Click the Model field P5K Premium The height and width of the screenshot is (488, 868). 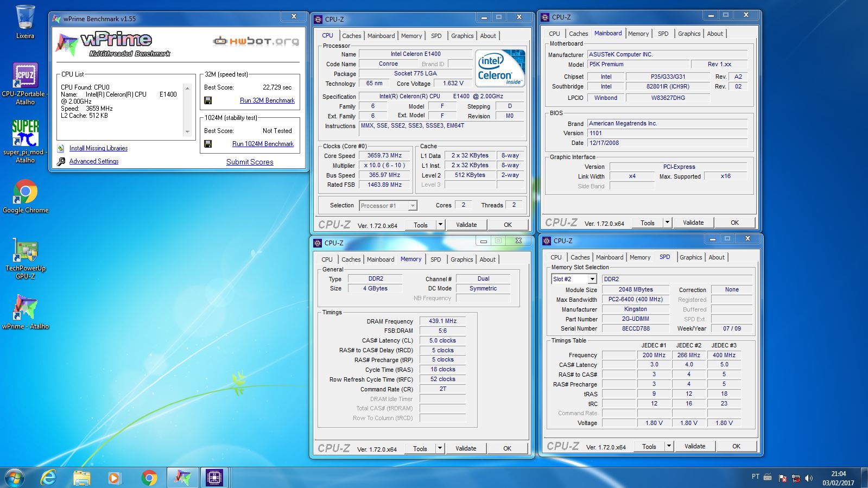[638, 64]
